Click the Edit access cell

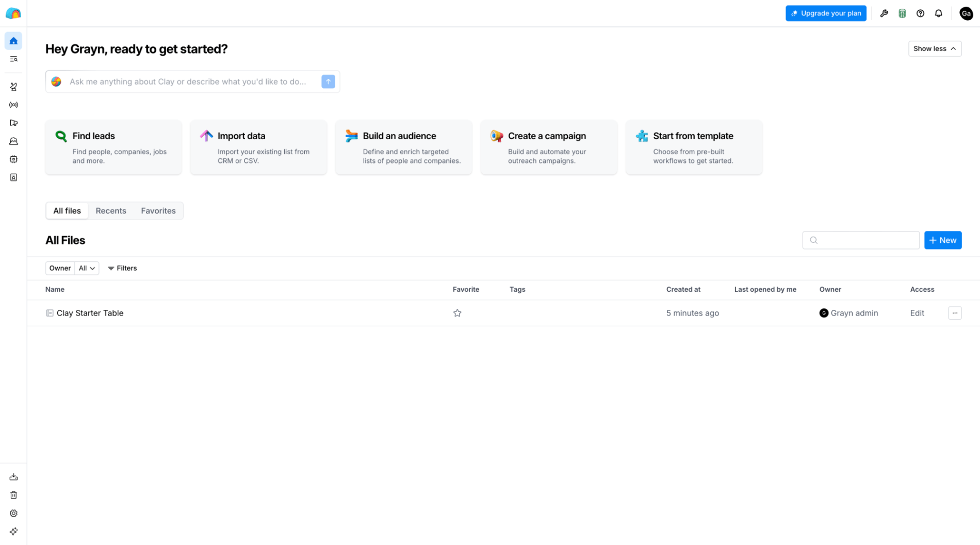pyautogui.click(x=917, y=313)
